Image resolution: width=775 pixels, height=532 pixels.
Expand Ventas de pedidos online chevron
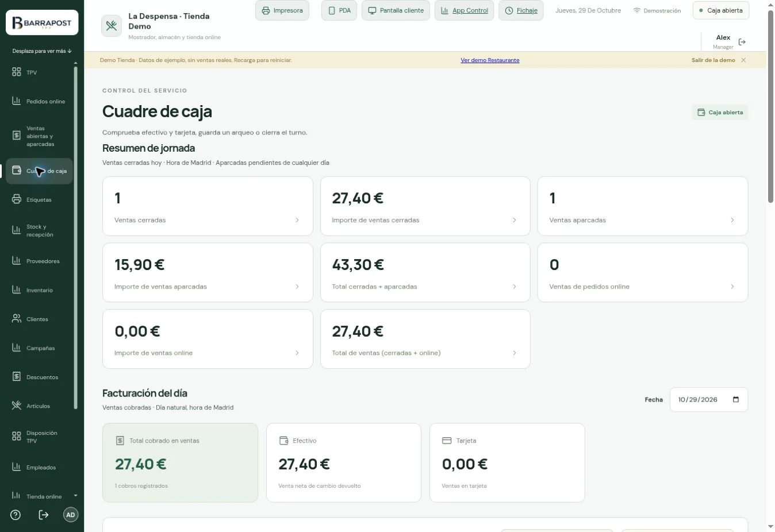[732, 287]
